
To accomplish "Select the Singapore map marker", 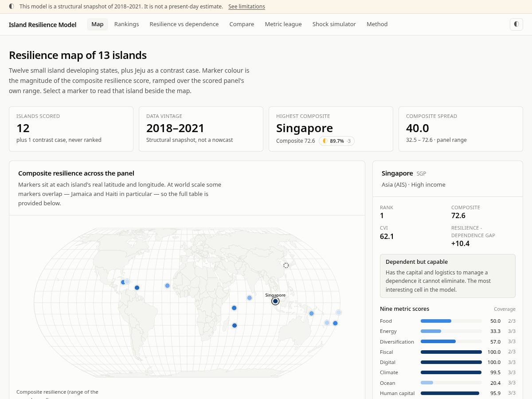I will (275, 301).
